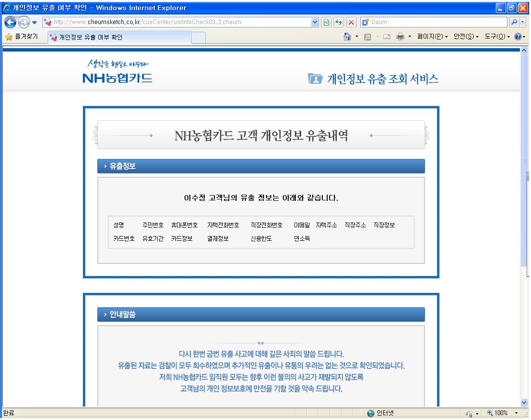This screenshot has width=531, height=420.
Task: Click the protected mode padlock icon
Action: pos(469,414)
